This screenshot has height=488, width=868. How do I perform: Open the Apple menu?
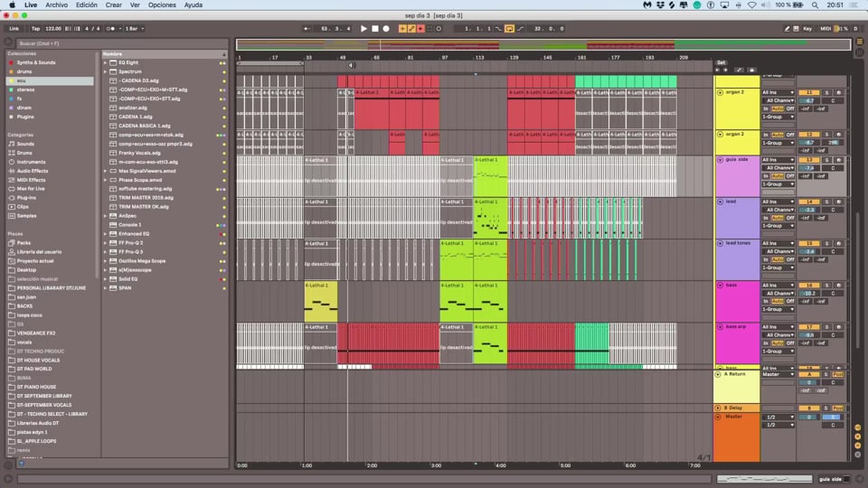(12, 5)
